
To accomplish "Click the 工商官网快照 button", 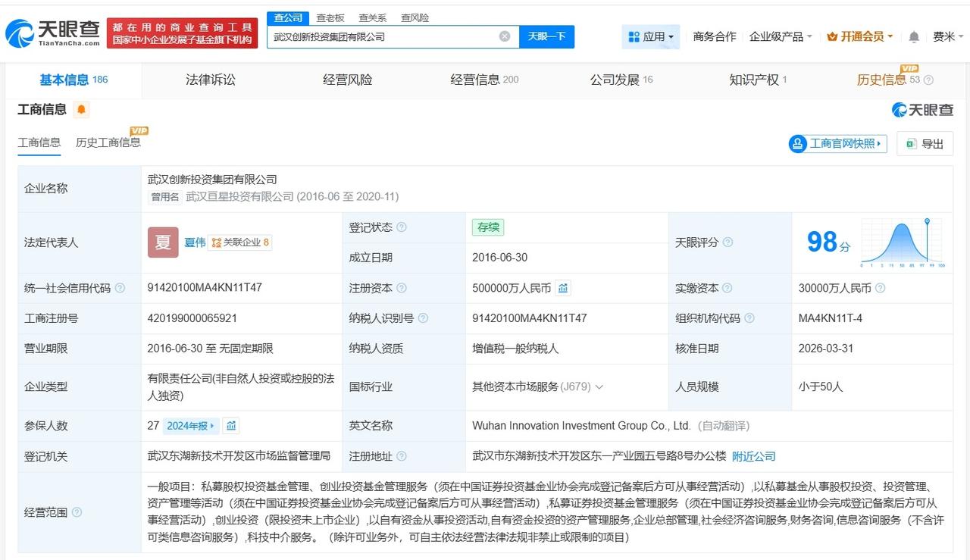I will click(837, 144).
